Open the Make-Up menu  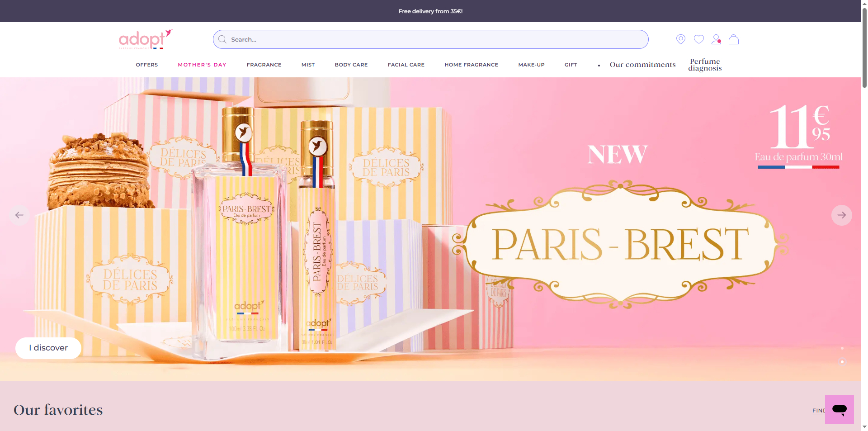tap(531, 65)
